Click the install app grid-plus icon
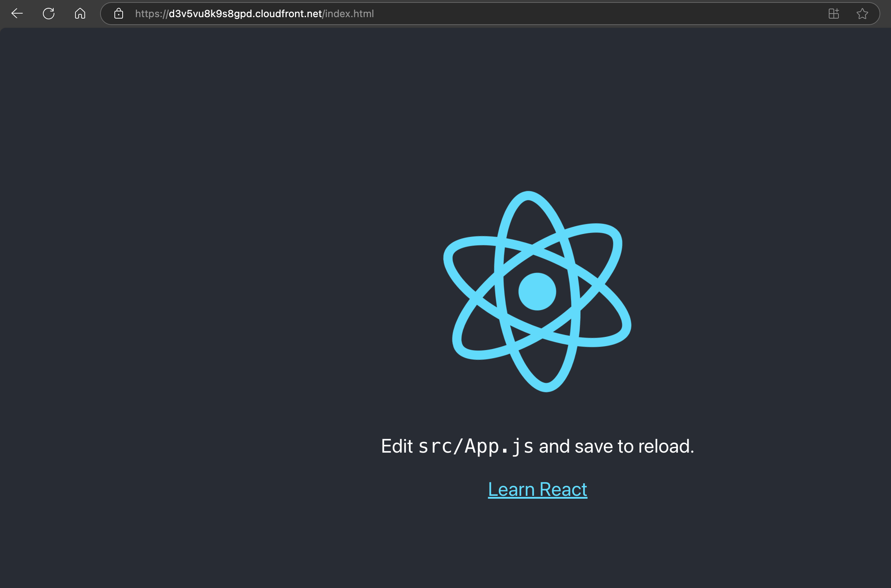 833,14
